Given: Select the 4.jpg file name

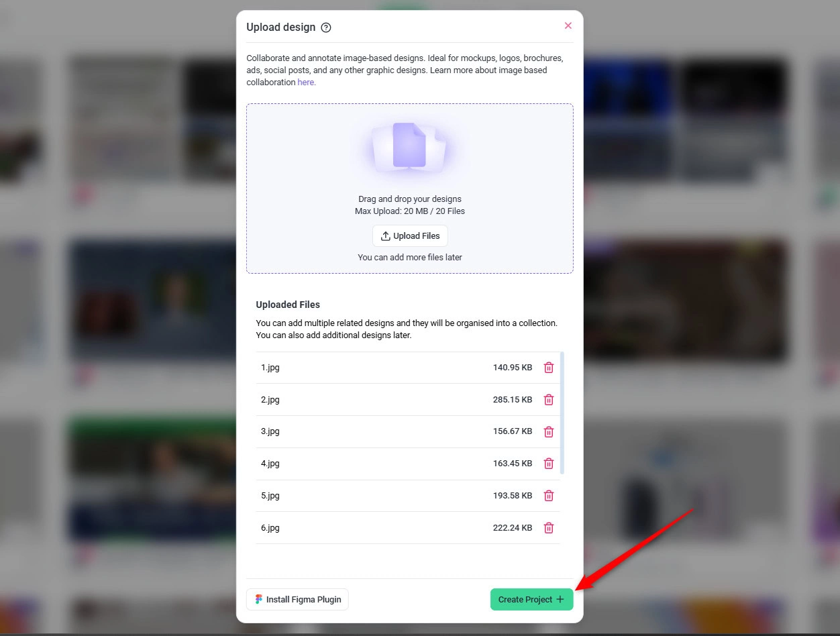Looking at the screenshot, I should [x=270, y=464].
